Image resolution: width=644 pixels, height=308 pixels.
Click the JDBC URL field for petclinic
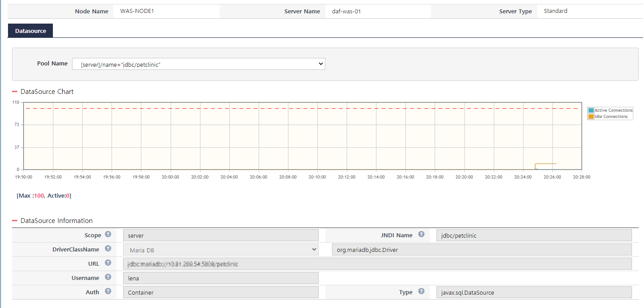click(x=378, y=263)
